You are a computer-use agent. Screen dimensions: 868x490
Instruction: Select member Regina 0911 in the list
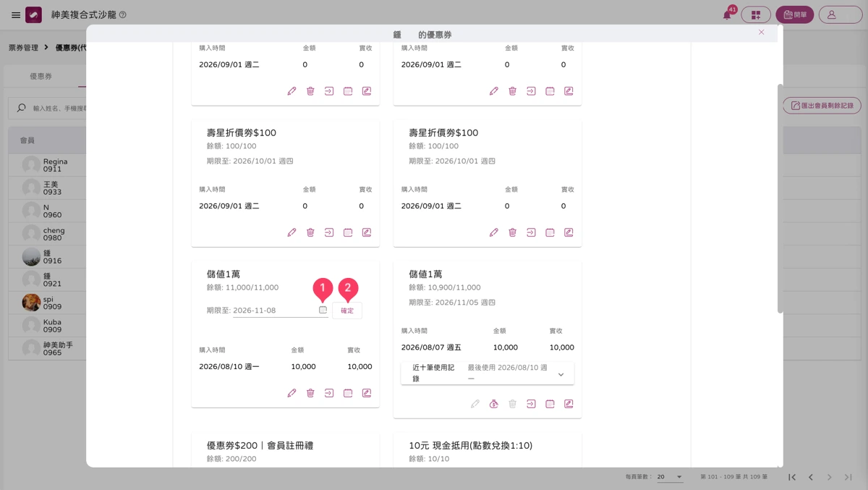point(47,165)
